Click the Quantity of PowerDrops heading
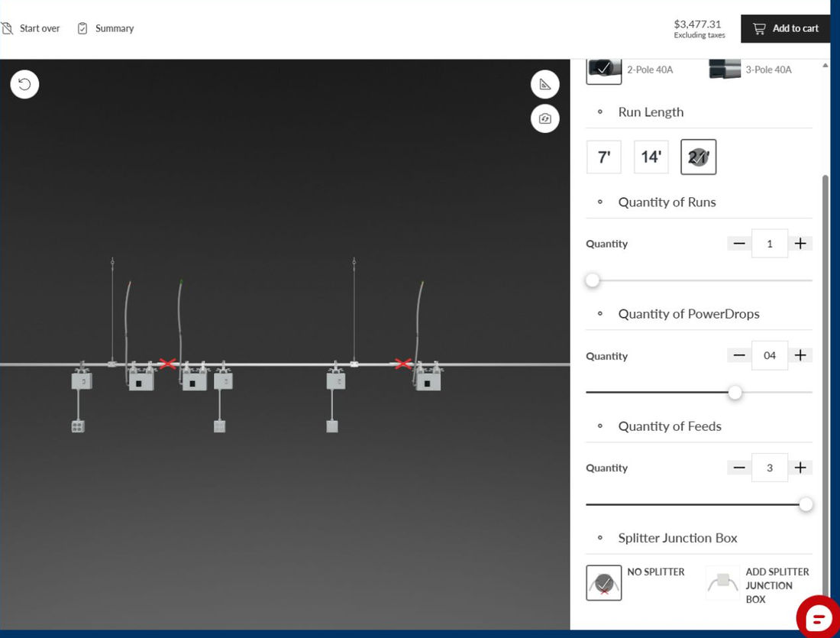This screenshot has width=840, height=638. (689, 314)
